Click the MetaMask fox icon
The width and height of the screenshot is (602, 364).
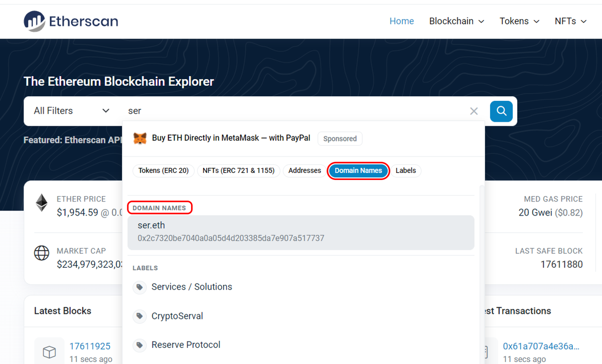point(140,138)
